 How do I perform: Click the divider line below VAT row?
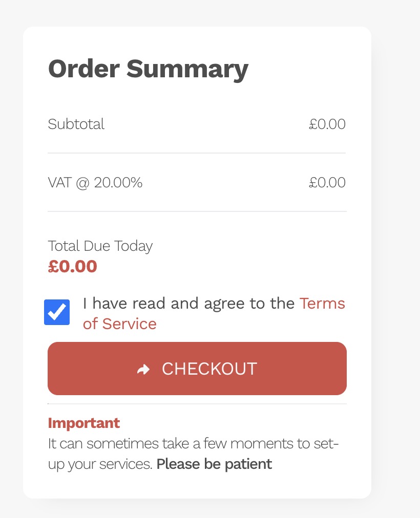click(x=197, y=211)
